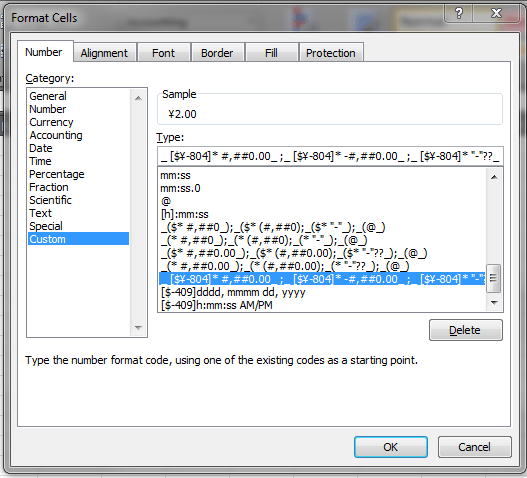527x478 pixels.
Task: Click the Type list scrollbar thumb
Action: tap(494, 278)
